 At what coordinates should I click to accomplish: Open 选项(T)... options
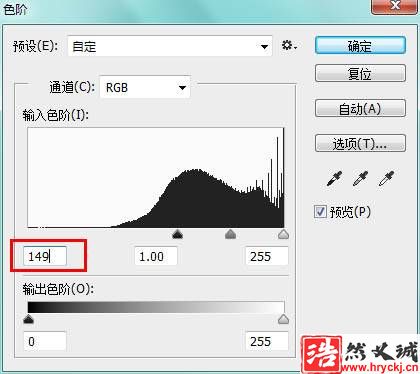360,143
